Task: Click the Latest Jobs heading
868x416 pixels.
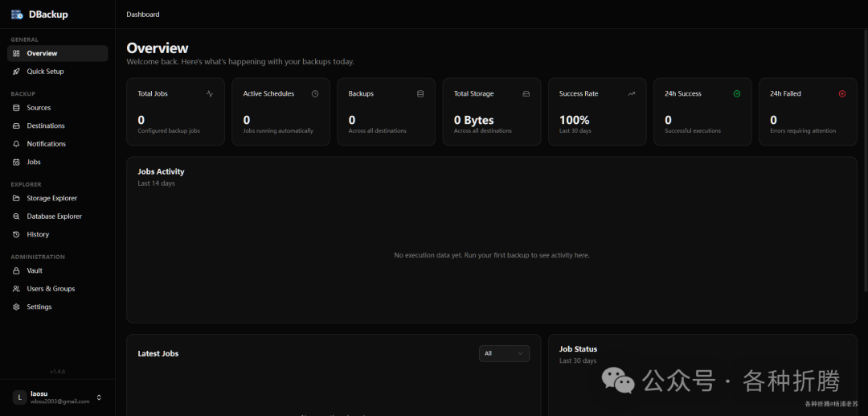Action: (x=158, y=353)
